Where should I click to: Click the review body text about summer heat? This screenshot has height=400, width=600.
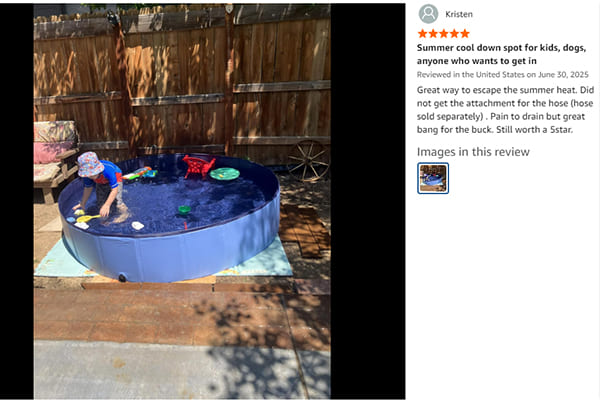[505, 110]
